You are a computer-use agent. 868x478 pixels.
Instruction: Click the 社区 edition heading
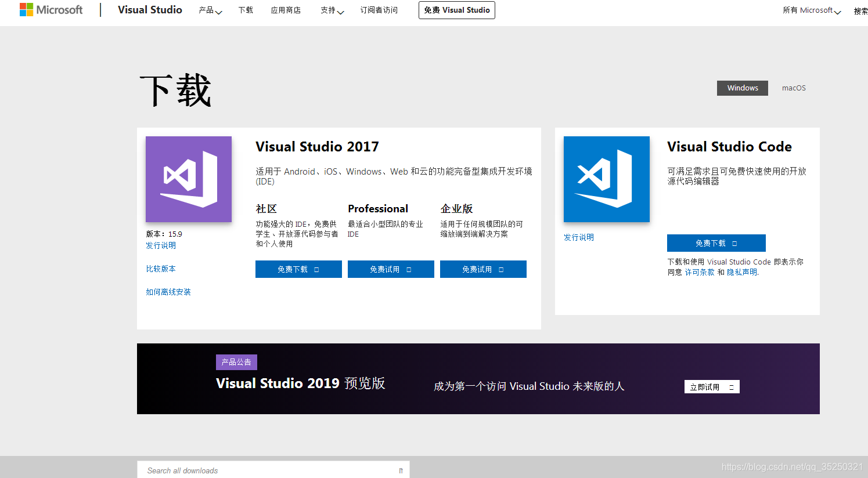266,209
